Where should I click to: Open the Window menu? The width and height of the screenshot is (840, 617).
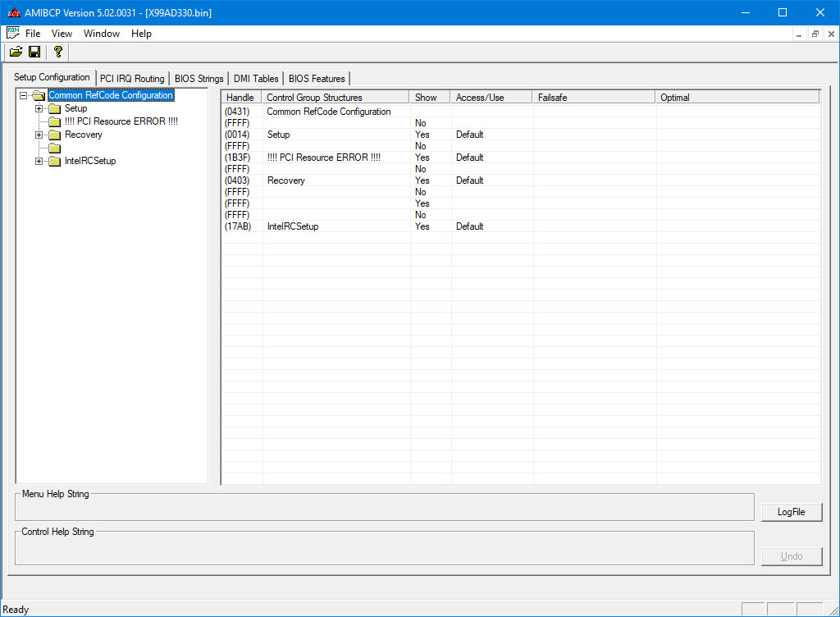point(102,34)
